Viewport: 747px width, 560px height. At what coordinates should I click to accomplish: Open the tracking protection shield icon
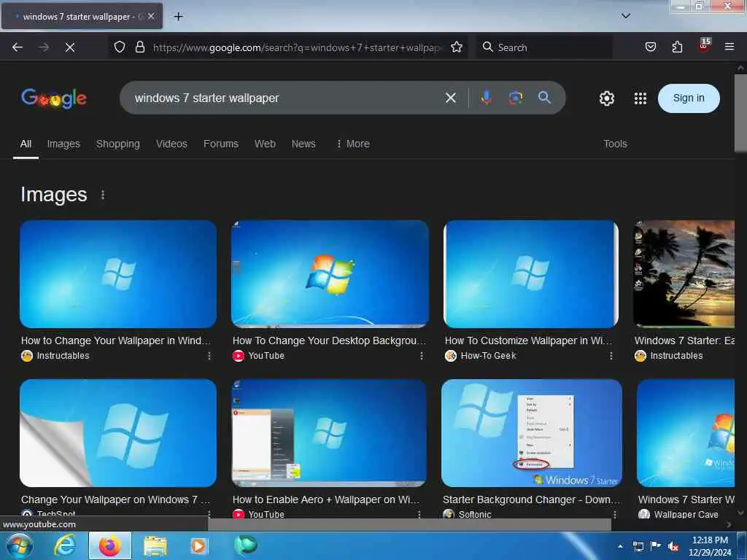[120, 47]
